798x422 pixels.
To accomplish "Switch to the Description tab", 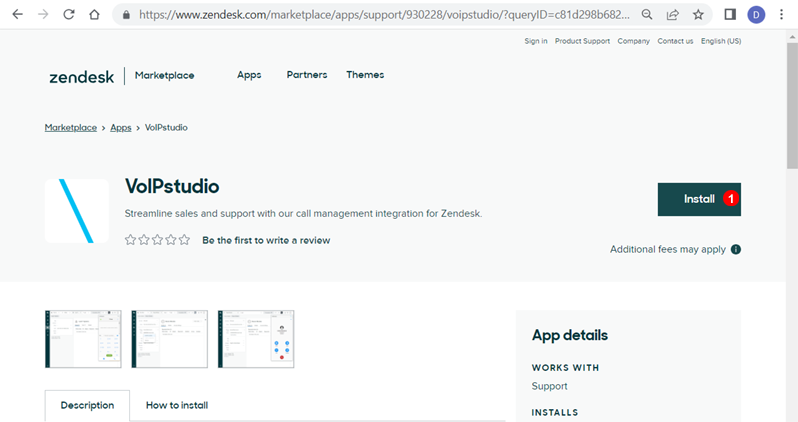I will point(87,405).
